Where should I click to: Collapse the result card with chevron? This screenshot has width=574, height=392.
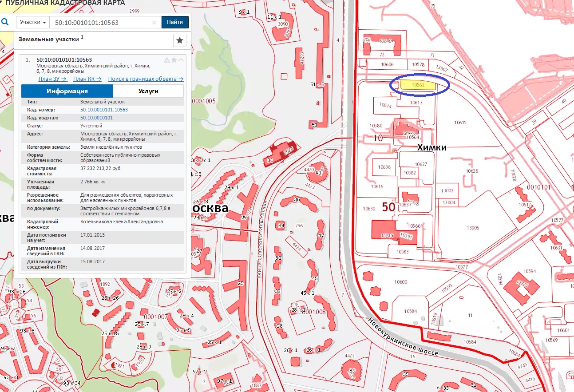[181, 60]
